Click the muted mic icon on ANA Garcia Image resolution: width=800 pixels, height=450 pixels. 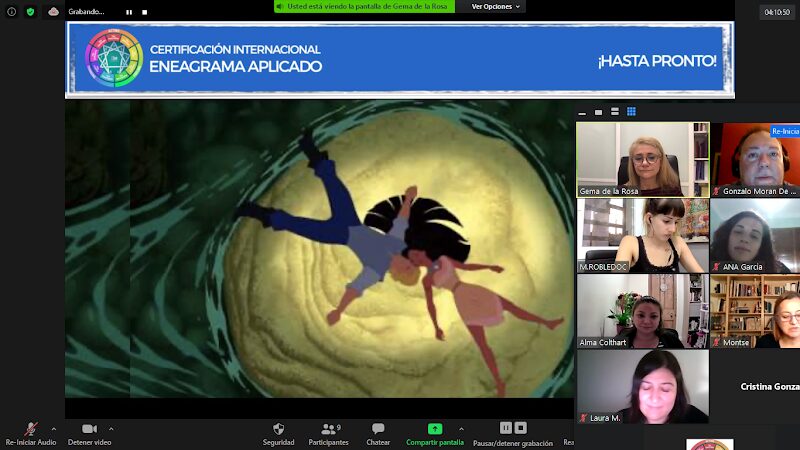[x=716, y=267]
